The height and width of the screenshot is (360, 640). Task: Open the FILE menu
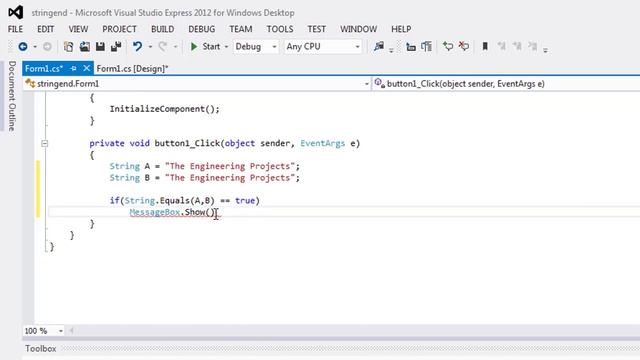pos(16,29)
